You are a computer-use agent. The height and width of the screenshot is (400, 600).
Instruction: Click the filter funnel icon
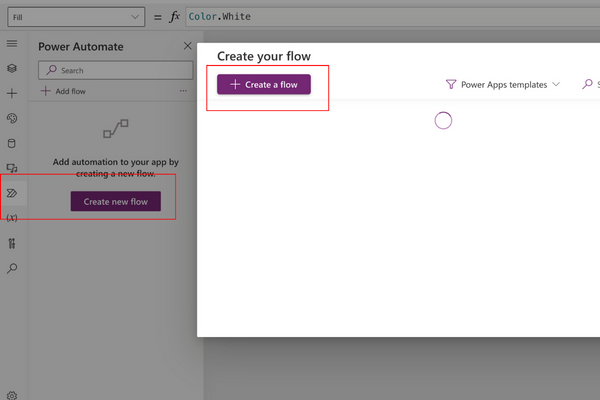[451, 84]
